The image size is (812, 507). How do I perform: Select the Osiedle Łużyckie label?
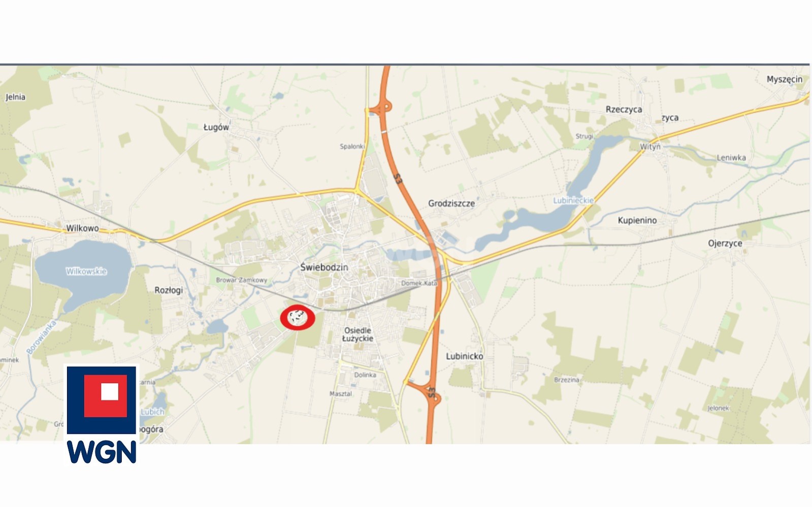pyautogui.click(x=358, y=334)
